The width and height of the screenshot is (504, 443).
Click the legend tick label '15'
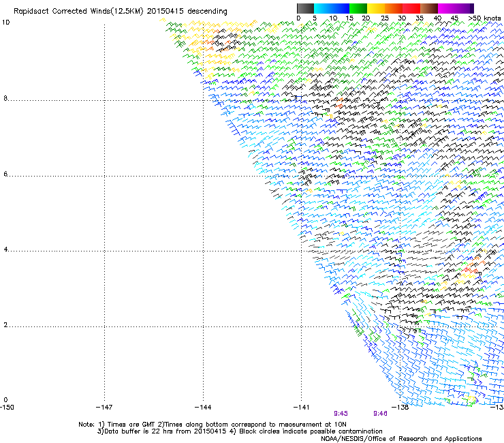point(349,18)
